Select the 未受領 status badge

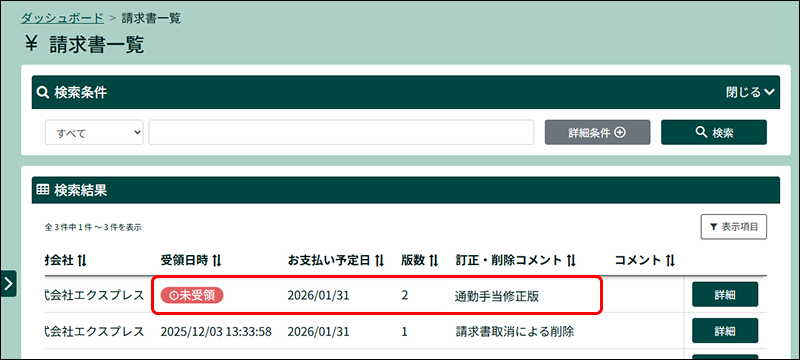192,295
